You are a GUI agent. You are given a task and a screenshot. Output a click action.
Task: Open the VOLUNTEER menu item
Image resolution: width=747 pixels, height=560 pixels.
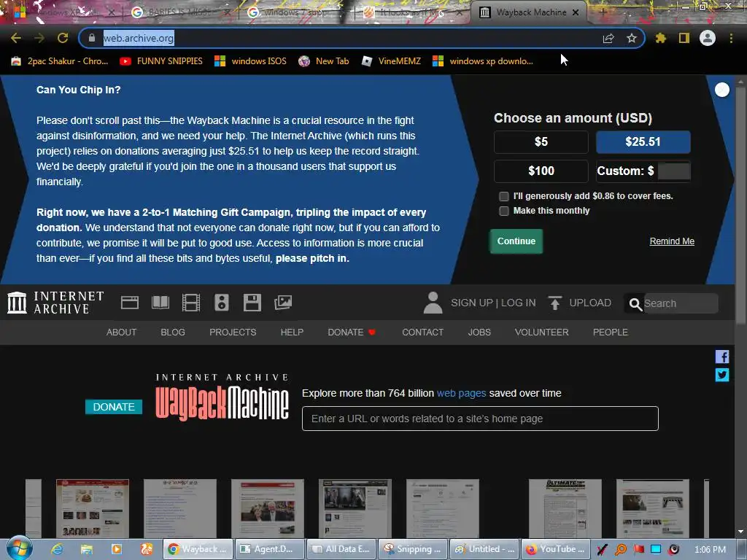tap(542, 332)
